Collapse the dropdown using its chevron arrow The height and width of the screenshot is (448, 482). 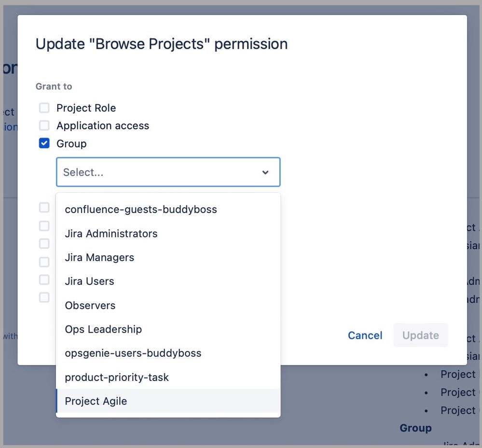point(265,172)
